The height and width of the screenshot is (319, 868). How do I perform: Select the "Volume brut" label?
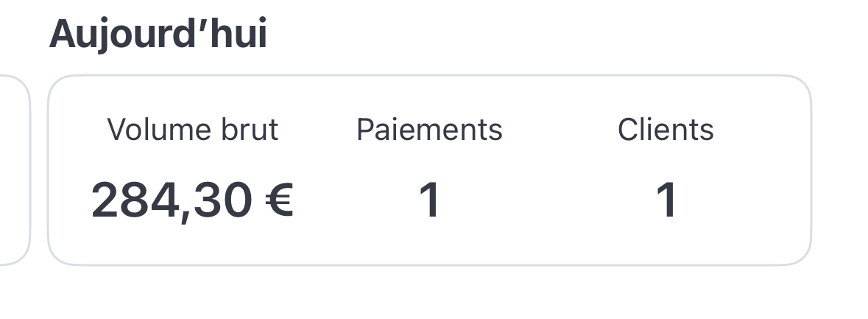click(x=192, y=130)
